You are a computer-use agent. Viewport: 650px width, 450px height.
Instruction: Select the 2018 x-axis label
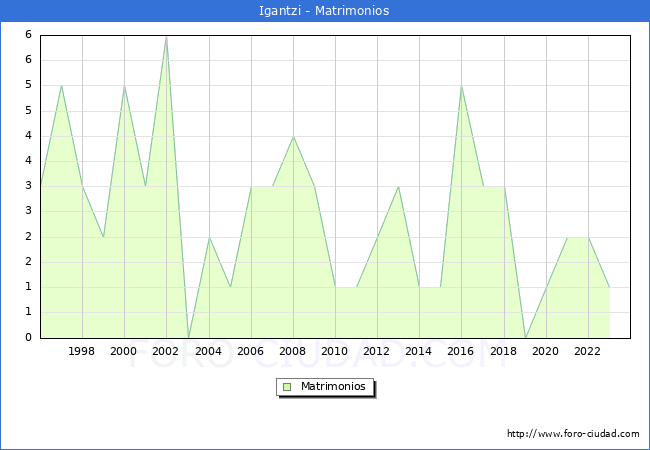coord(503,351)
